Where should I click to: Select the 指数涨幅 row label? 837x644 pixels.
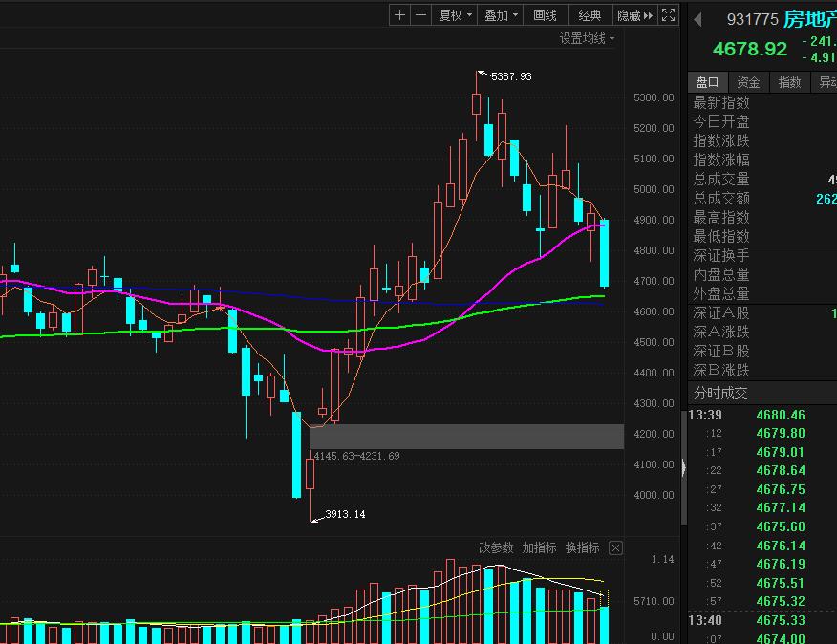point(721,160)
